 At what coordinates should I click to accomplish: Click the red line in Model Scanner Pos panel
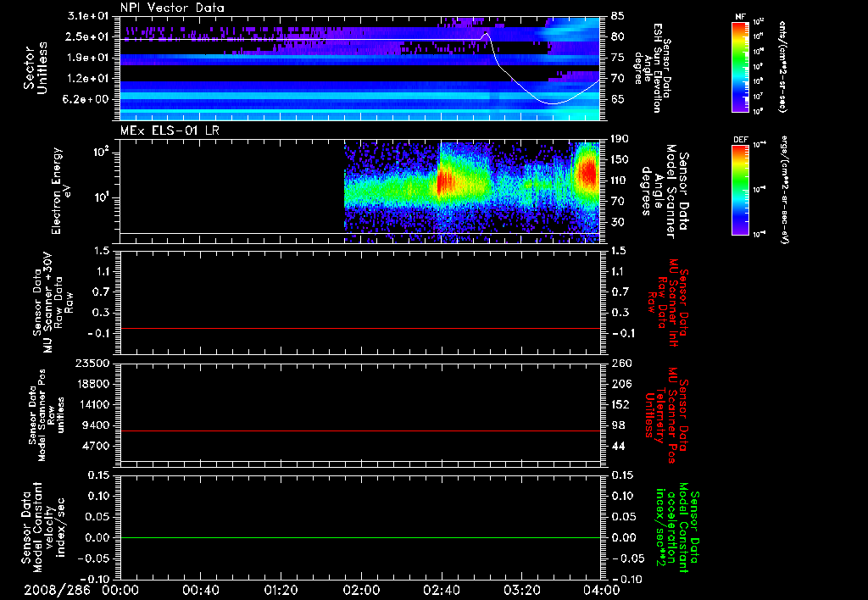click(x=360, y=431)
